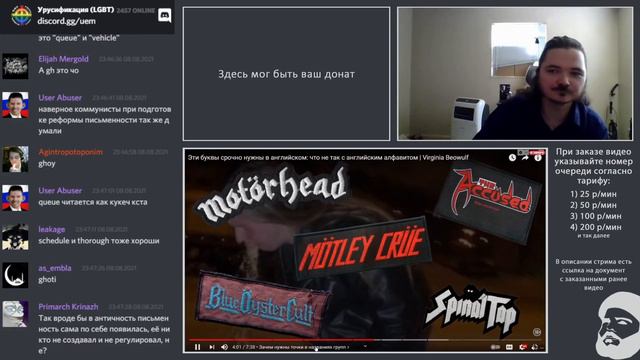Open the chapter title 'Зачем нужны точки'
The height and width of the screenshot is (360, 640).
pos(304,347)
